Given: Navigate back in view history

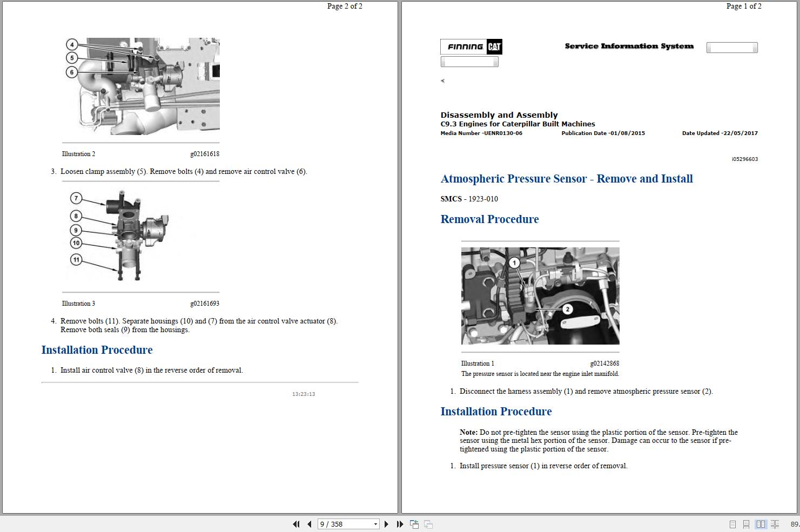Looking at the screenshot, I should click(x=414, y=524).
